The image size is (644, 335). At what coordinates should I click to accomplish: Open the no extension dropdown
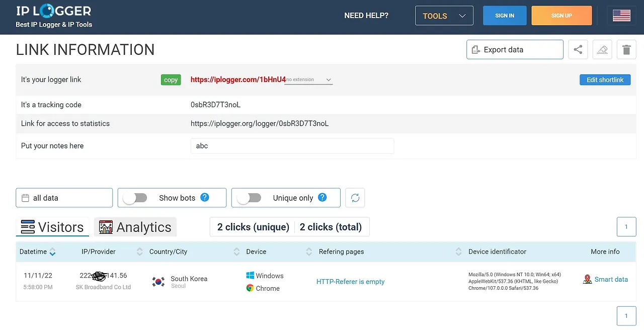pyautogui.click(x=308, y=79)
